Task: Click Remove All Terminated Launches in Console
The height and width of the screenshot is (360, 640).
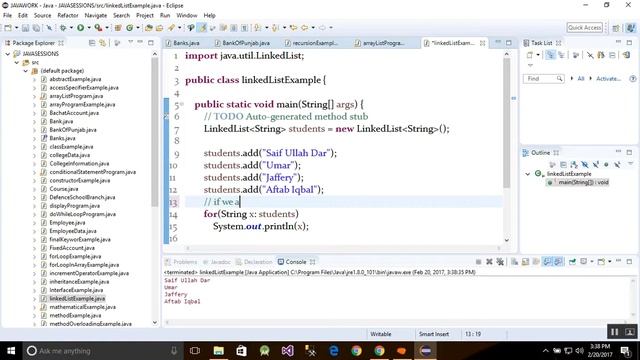Action: tap(500, 262)
